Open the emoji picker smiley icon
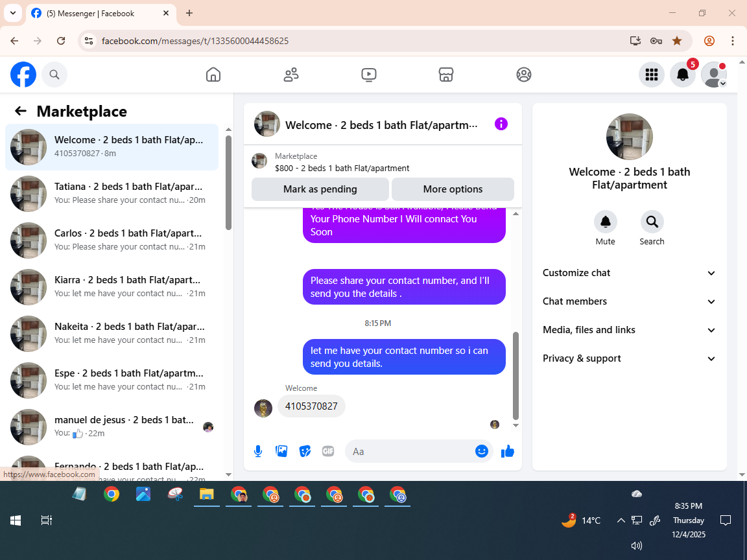 (482, 451)
